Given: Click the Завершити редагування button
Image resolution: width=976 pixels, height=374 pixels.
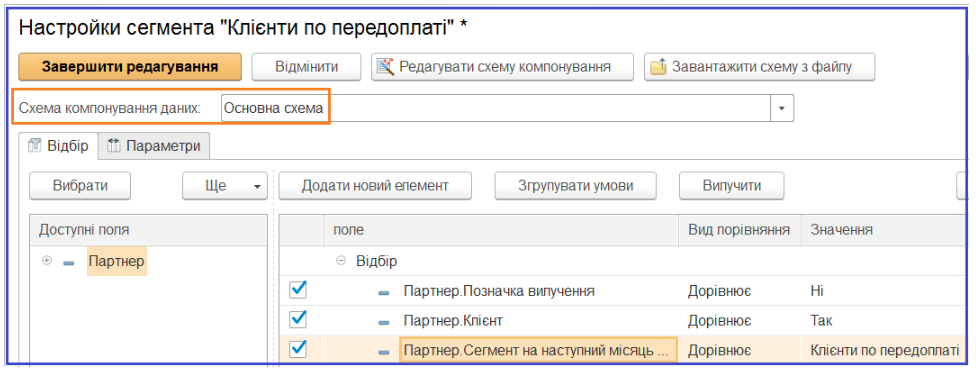Looking at the screenshot, I should 130,67.
